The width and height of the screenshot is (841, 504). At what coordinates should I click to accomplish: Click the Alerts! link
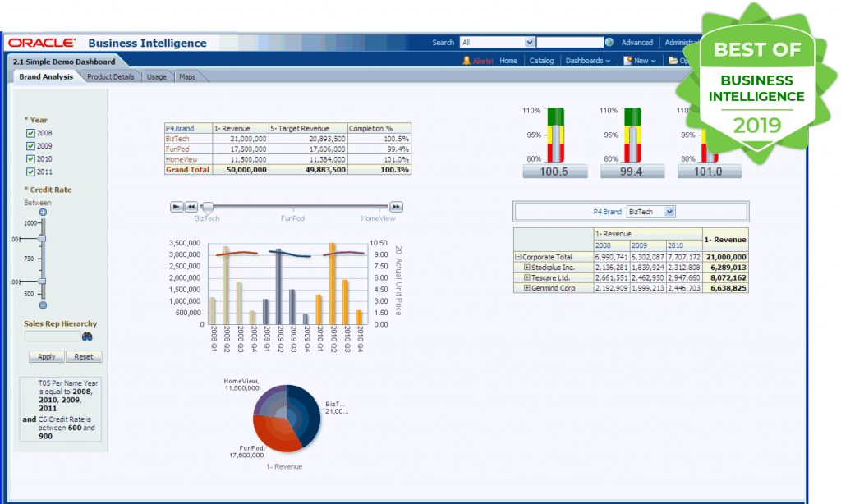(483, 61)
